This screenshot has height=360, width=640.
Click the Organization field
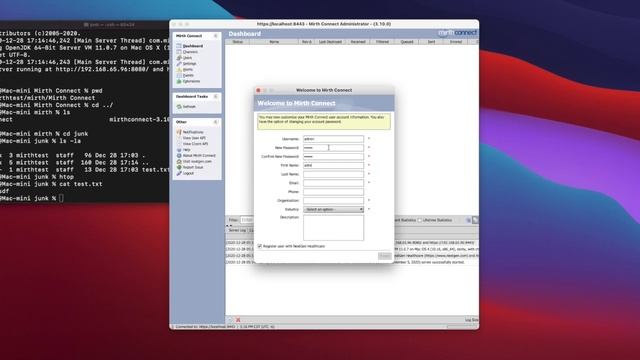pos(333,201)
